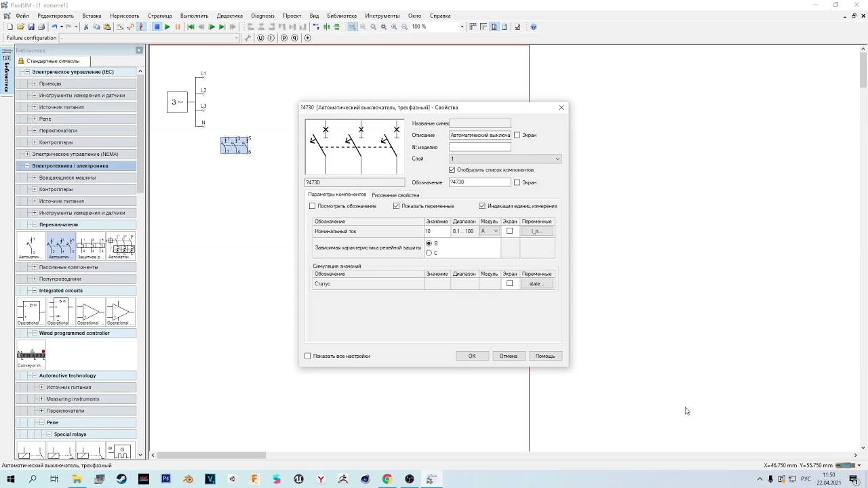
Task: Click the № изделия input field
Action: pyautogui.click(x=480, y=147)
